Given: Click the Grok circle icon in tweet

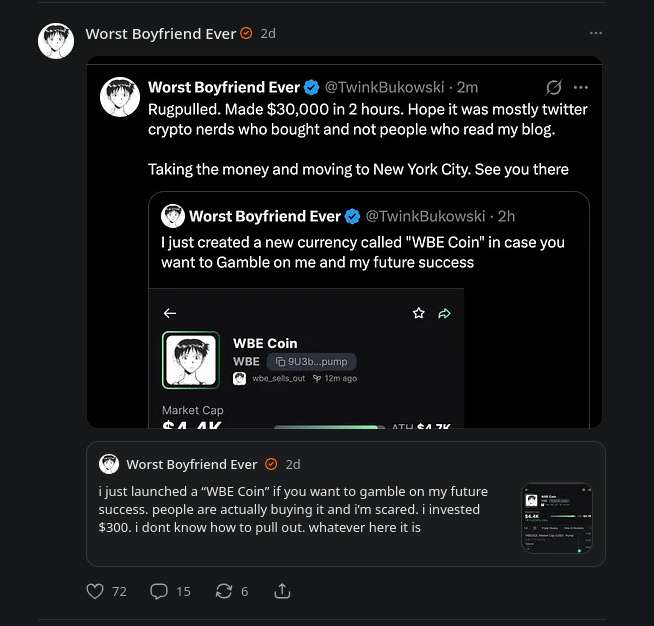Looking at the screenshot, I should click(553, 88).
